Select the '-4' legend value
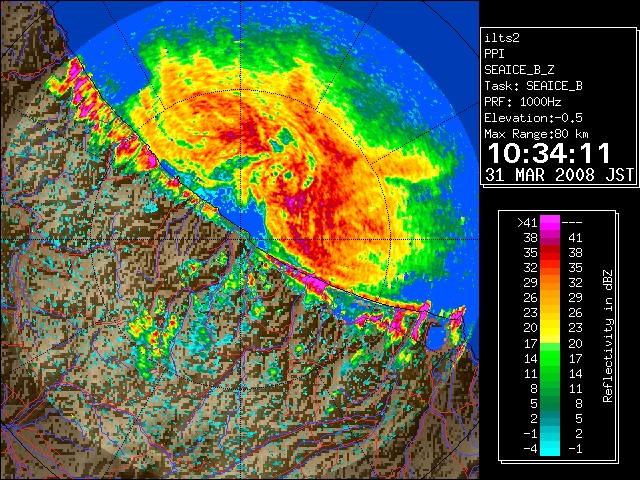 pos(530,449)
